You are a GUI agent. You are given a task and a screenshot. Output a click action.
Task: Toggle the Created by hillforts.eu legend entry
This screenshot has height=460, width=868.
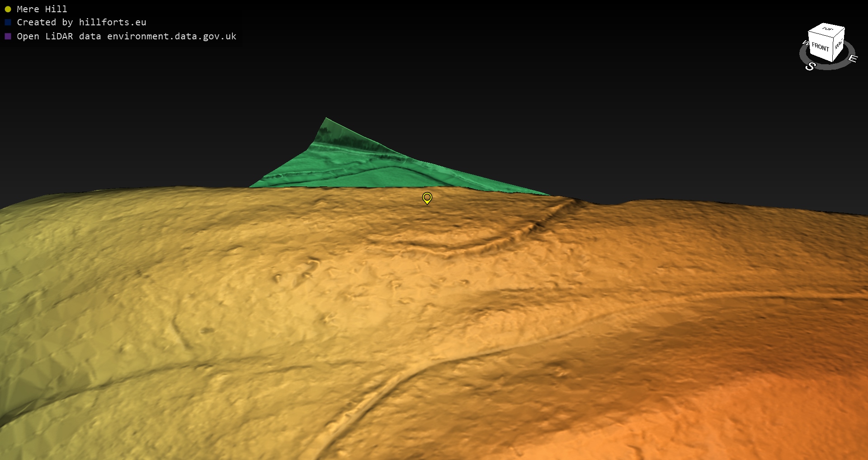click(81, 22)
